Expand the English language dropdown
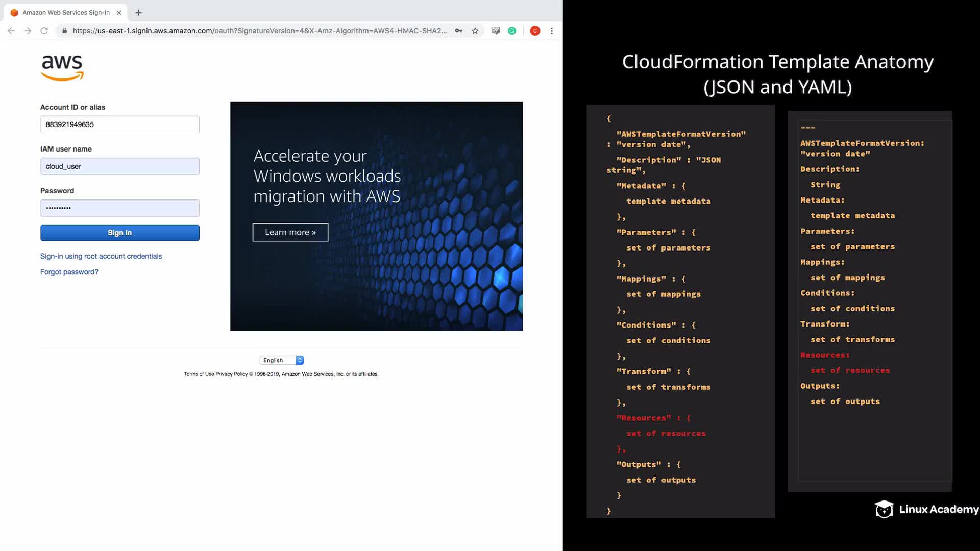The image size is (980, 551). 282,360
